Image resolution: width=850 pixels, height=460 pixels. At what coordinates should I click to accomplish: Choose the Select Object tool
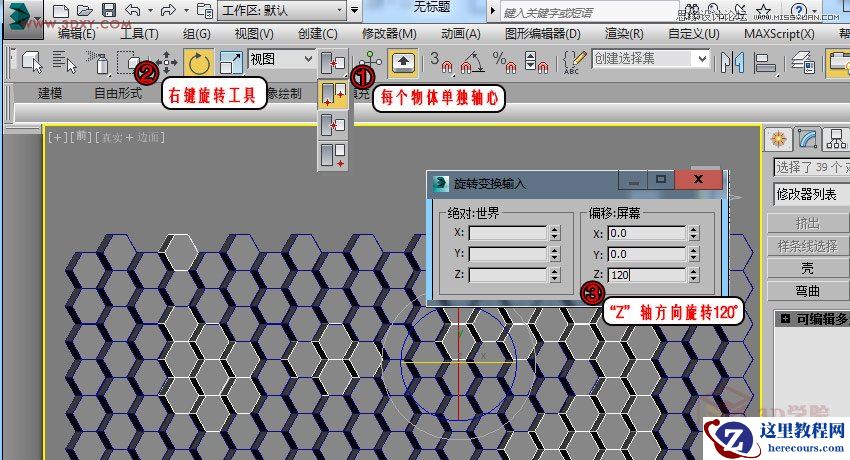pos(33,63)
